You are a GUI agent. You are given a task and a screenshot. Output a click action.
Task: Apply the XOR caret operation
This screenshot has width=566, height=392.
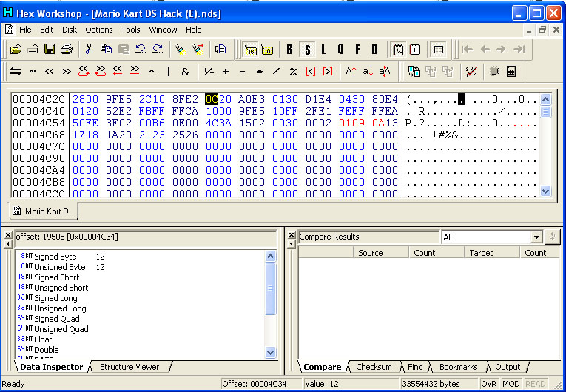[152, 72]
